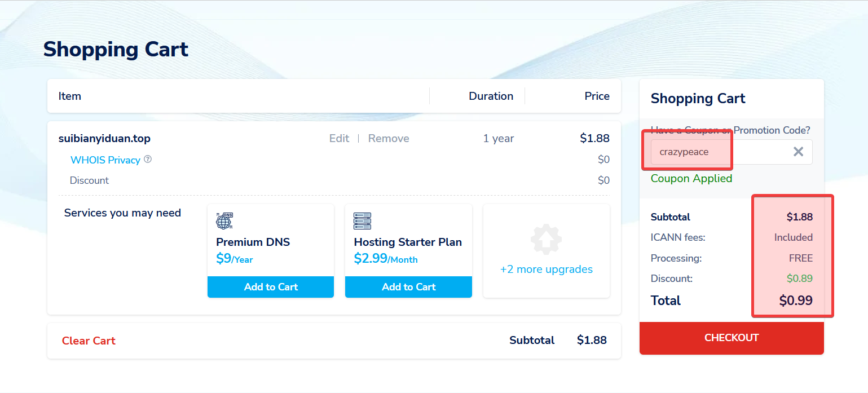Click the Premium DNS card title

point(253,242)
